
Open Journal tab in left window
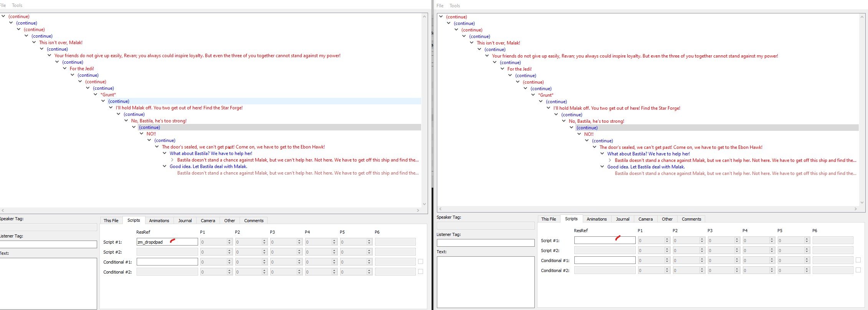point(185,221)
